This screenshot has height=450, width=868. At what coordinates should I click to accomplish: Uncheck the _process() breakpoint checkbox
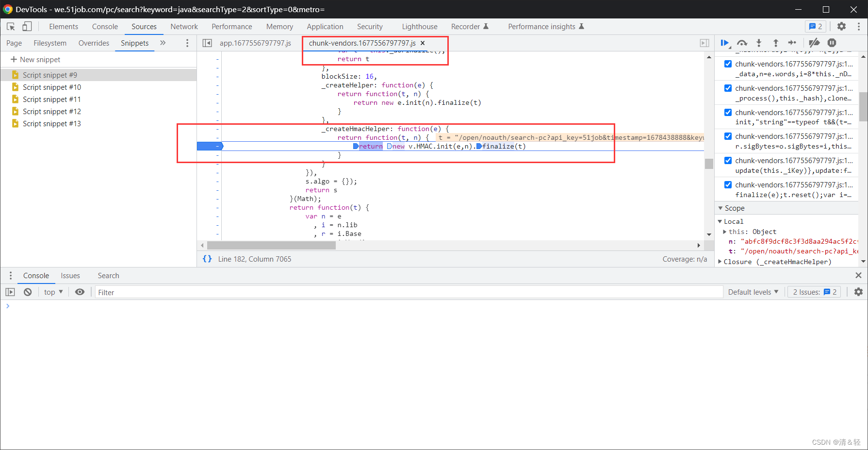[x=728, y=88]
